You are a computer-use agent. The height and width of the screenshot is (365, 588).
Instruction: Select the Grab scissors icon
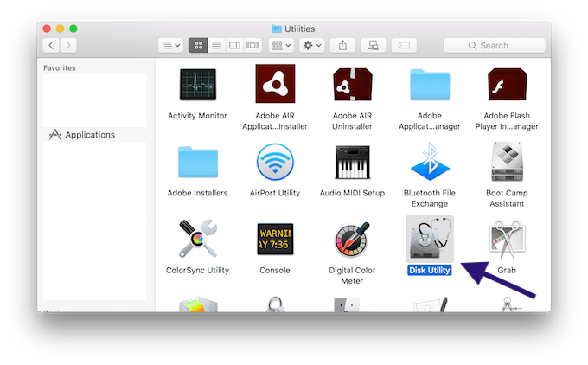[507, 240]
